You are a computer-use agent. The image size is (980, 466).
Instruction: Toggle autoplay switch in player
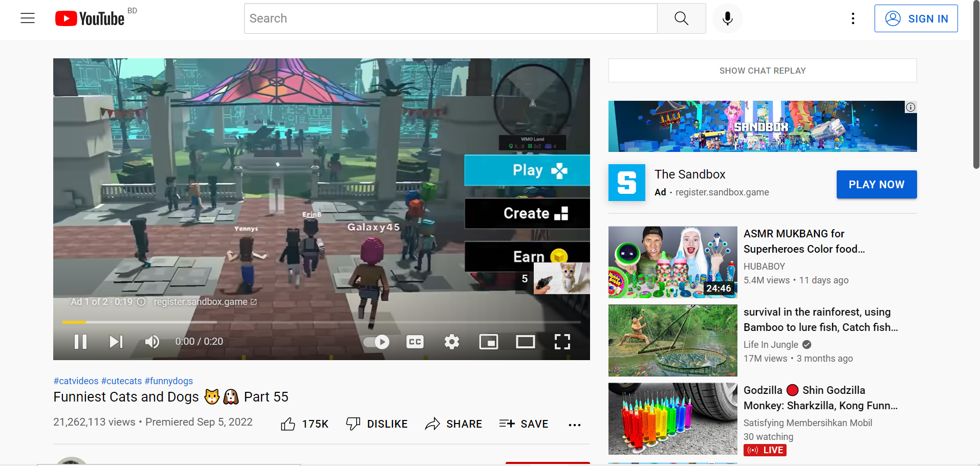(376, 341)
